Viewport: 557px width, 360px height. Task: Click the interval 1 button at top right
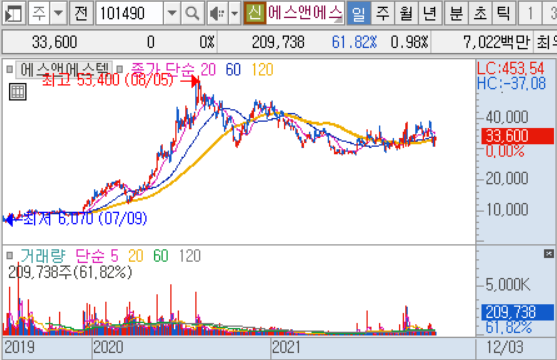530,14
